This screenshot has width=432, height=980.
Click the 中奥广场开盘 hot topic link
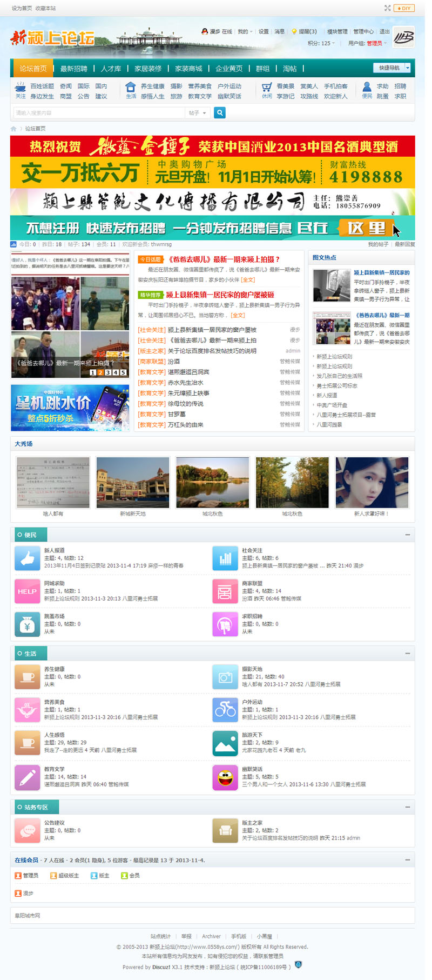coord(332,405)
